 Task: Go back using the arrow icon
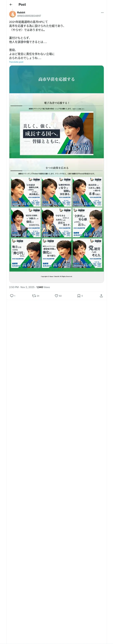11,5
